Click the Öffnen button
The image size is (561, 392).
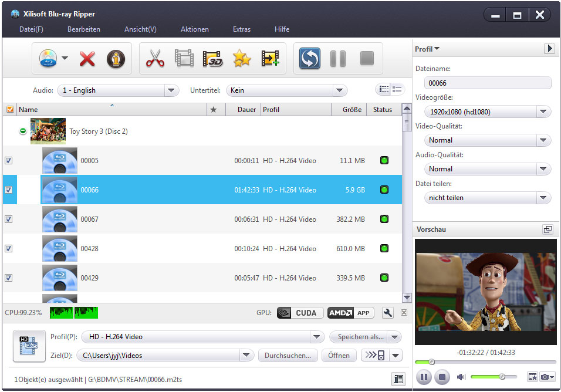click(339, 355)
